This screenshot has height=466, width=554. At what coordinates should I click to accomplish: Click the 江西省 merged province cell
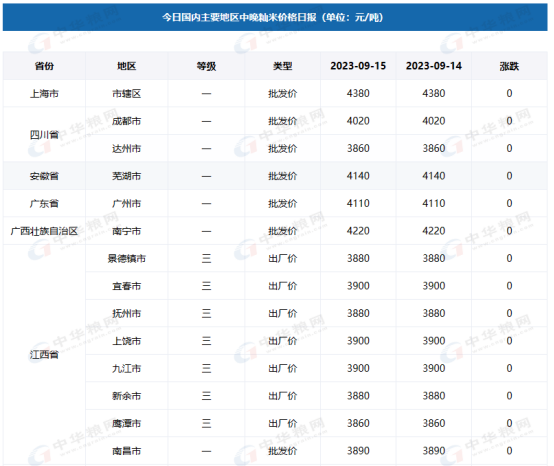click(x=44, y=355)
